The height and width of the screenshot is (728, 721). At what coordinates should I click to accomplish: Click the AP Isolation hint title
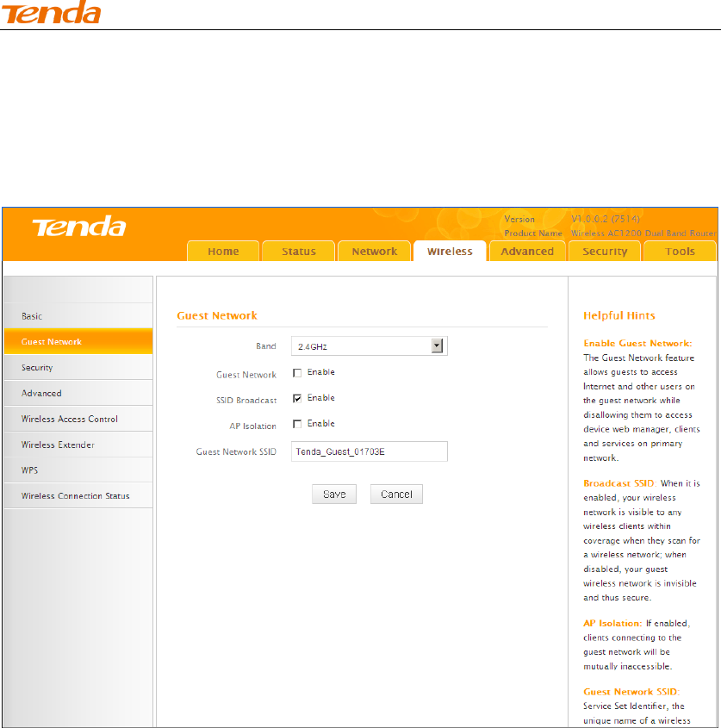pos(612,623)
